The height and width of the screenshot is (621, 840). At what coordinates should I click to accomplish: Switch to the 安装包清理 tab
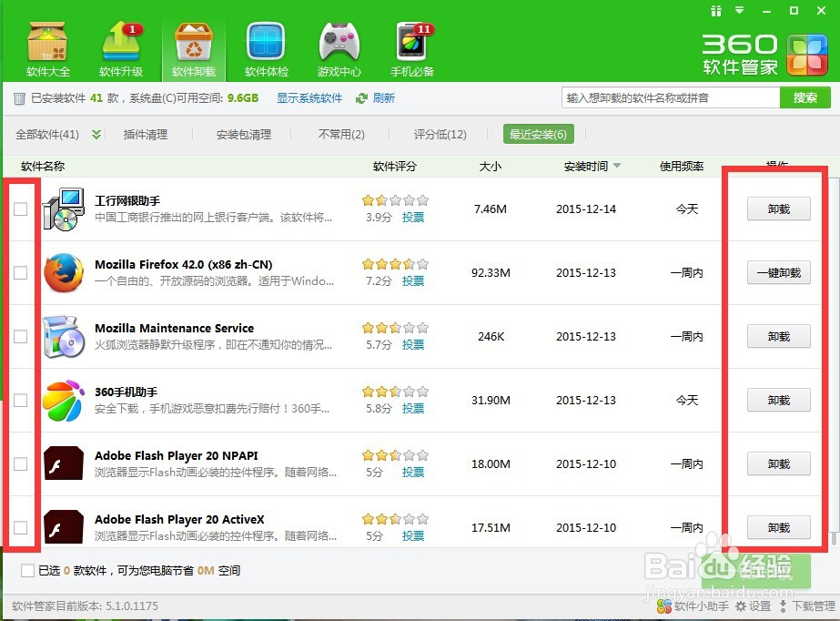point(244,135)
